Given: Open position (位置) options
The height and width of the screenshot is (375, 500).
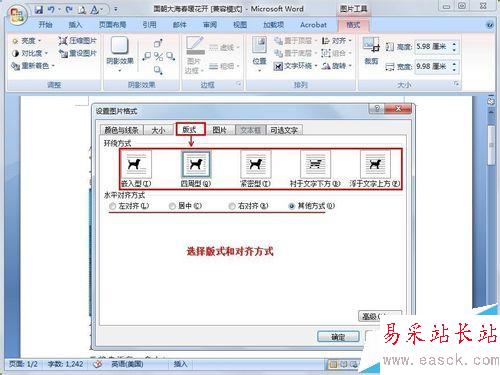Looking at the screenshot, I should (259, 54).
